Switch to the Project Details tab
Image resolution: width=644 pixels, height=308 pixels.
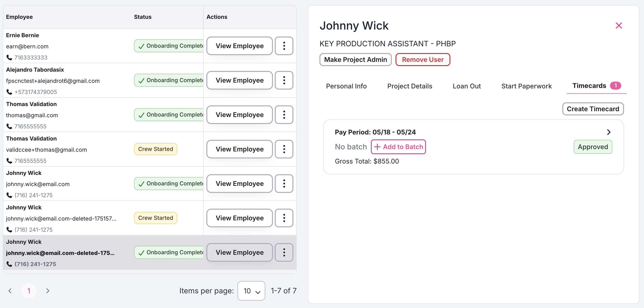[409, 86]
